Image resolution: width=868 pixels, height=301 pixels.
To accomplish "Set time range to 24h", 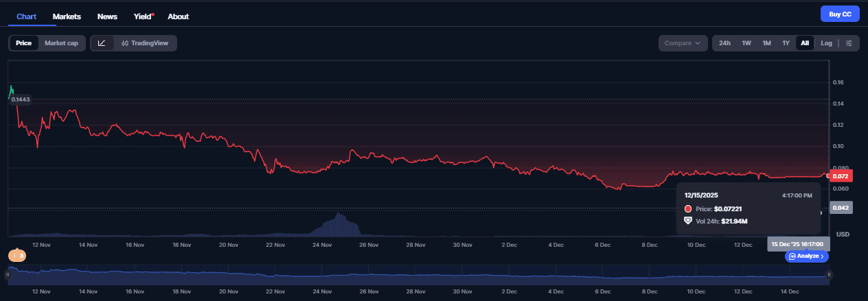I will tap(724, 43).
